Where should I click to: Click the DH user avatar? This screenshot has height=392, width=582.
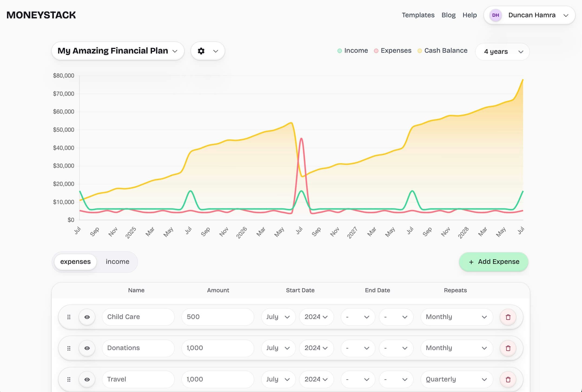495,15
